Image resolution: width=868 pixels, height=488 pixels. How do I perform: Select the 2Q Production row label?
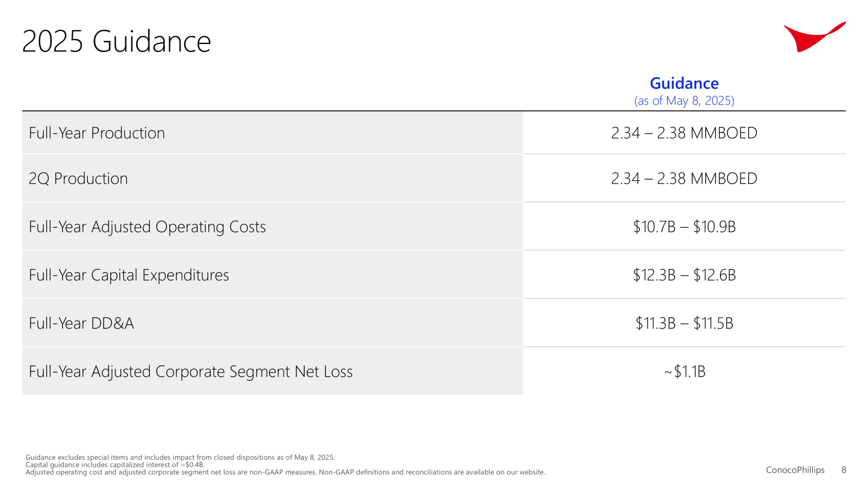tap(78, 178)
